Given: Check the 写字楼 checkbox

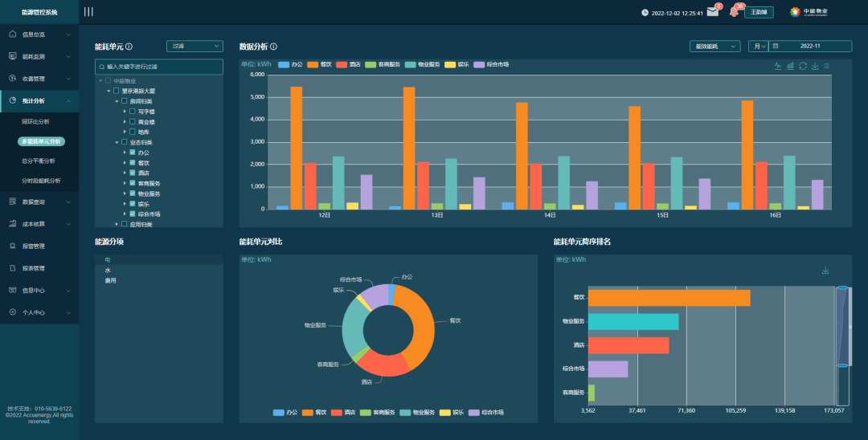Looking at the screenshot, I should (133, 111).
